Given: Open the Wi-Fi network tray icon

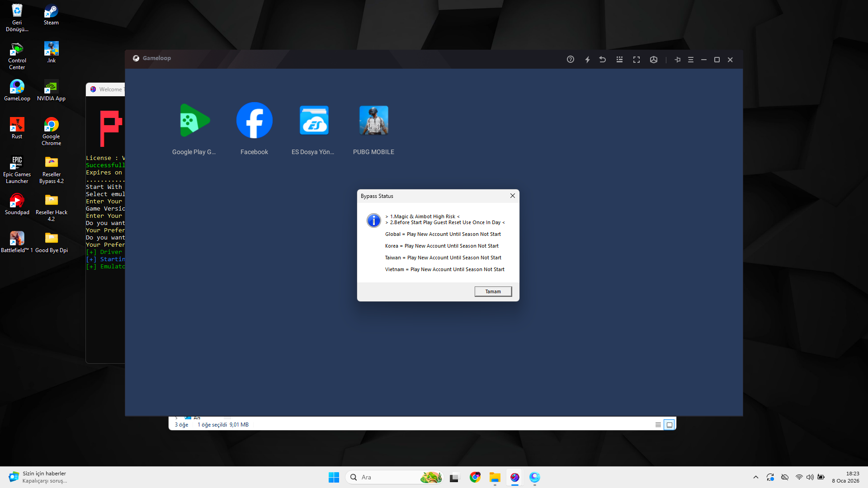Looking at the screenshot, I should click(799, 477).
